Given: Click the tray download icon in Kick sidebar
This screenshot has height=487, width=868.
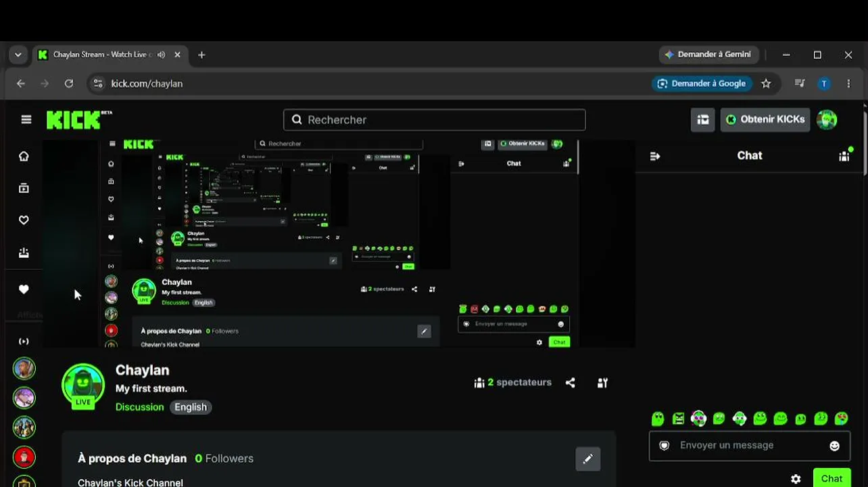Looking at the screenshot, I should pos(24,252).
